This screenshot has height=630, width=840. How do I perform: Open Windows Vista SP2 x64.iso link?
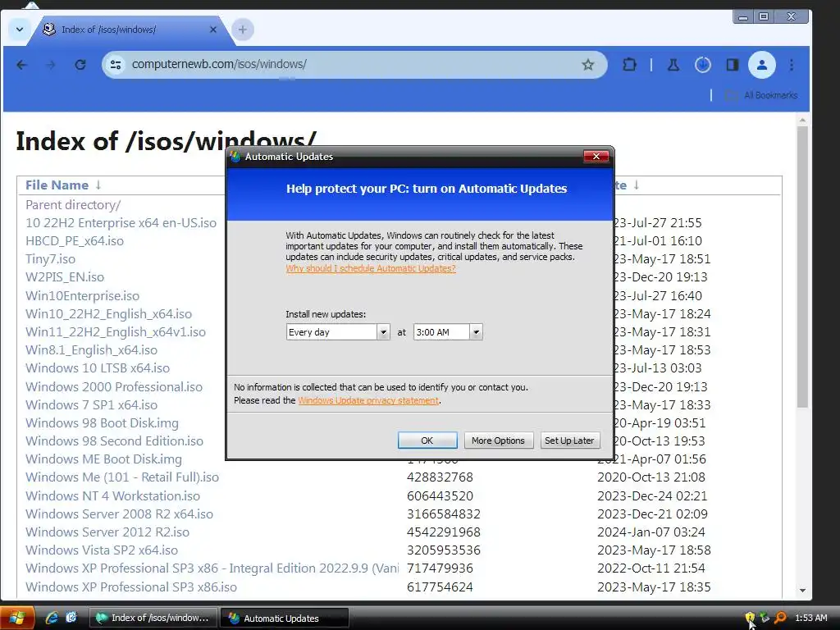pos(102,550)
